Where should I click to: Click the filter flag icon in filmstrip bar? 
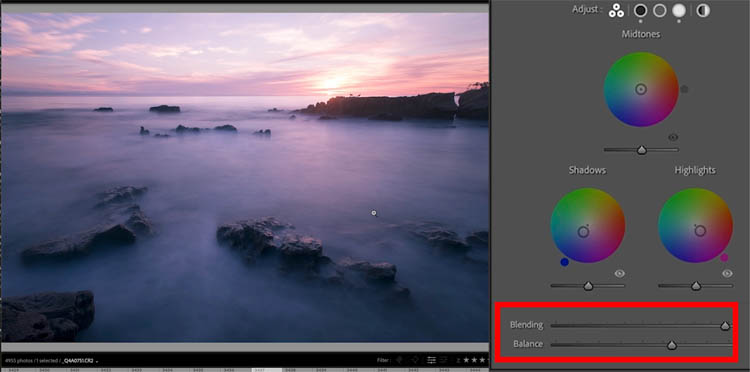[399, 360]
